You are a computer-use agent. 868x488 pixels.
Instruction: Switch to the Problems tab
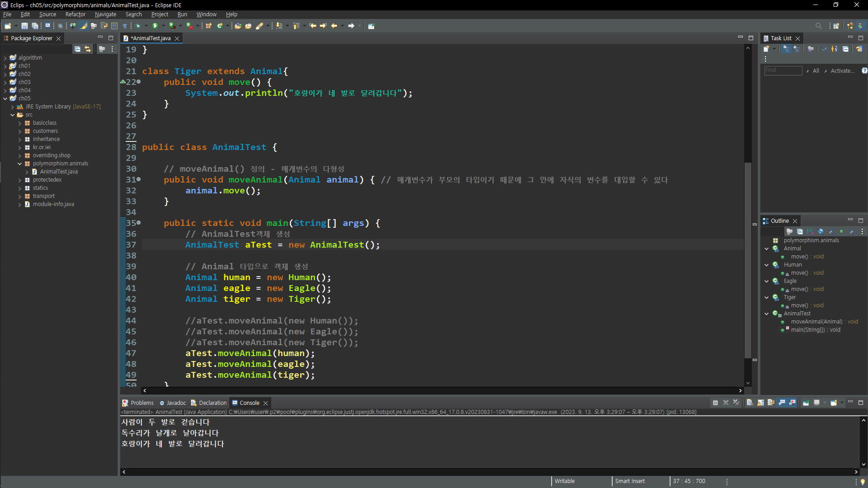[x=142, y=403]
